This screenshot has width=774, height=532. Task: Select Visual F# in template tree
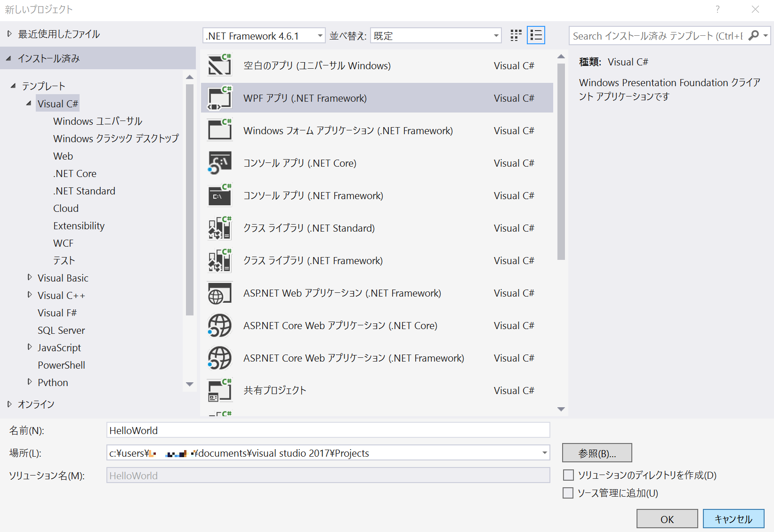[x=57, y=313]
